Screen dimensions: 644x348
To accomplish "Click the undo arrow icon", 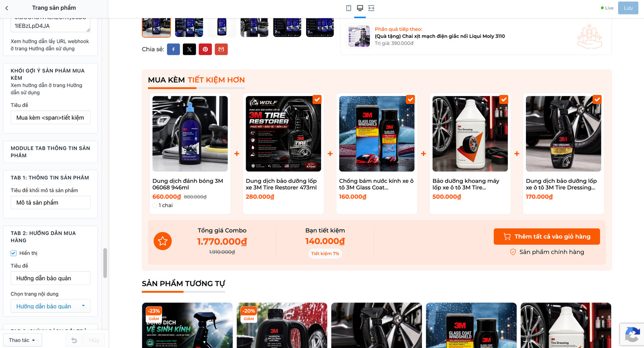I will 74,340.
